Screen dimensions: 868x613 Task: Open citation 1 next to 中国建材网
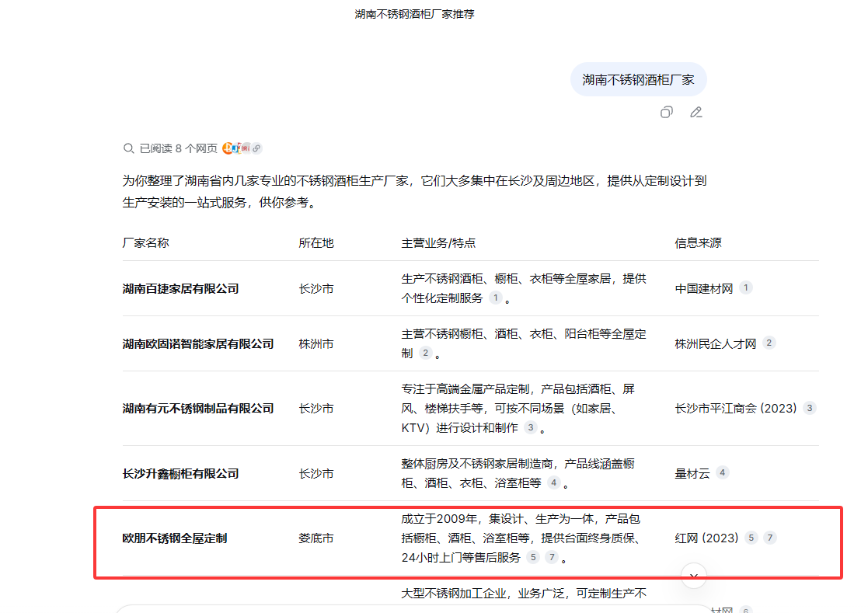[x=746, y=287]
